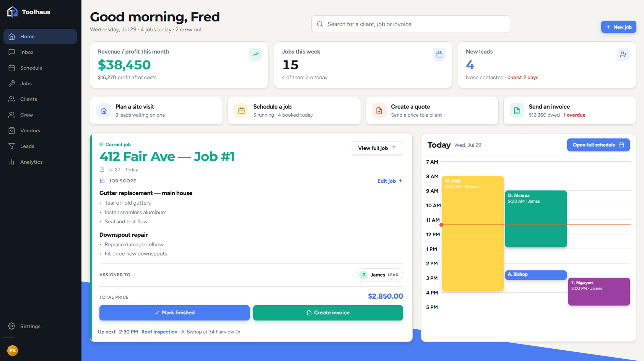Click the Leads funnel icon in sidebar
The height and width of the screenshot is (361, 644).
(x=12, y=146)
